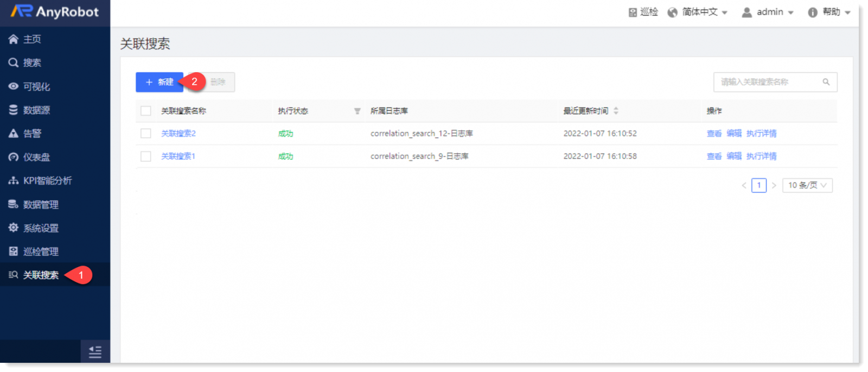Click 查看 for 关联搜索2
Screen dimensions: 868x372
click(x=714, y=133)
